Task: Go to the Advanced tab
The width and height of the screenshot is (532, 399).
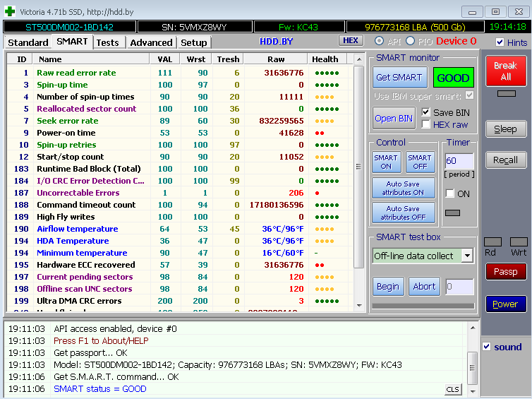Action: (151, 43)
